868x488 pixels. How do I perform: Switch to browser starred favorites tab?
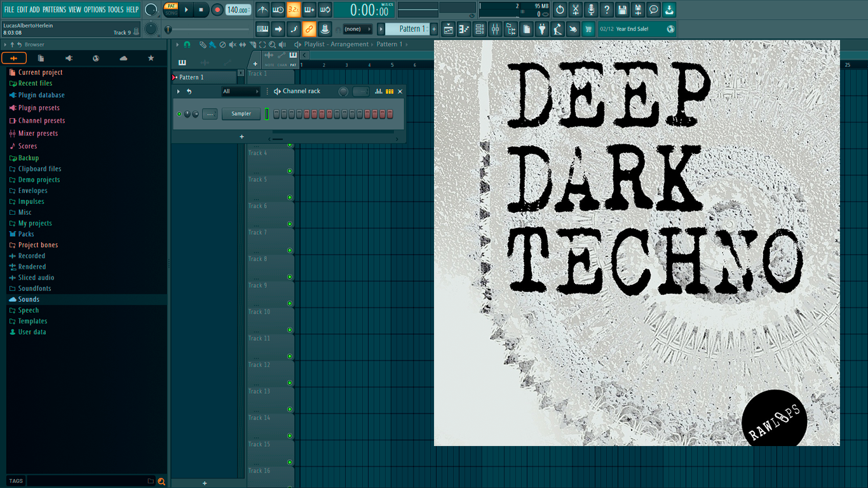point(151,58)
